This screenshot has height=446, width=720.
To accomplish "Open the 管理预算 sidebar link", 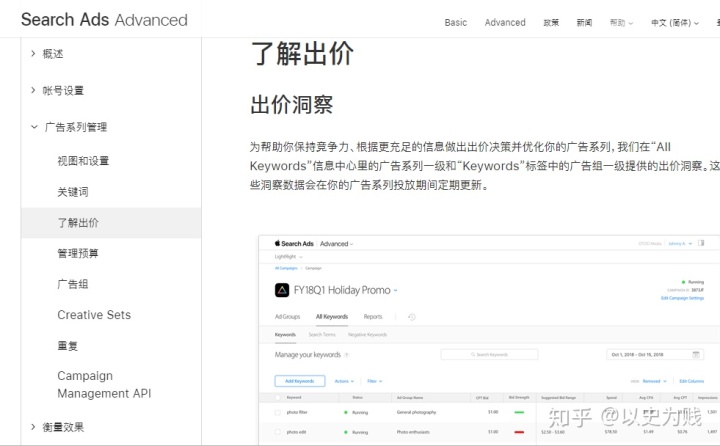I will click(78, 253).
